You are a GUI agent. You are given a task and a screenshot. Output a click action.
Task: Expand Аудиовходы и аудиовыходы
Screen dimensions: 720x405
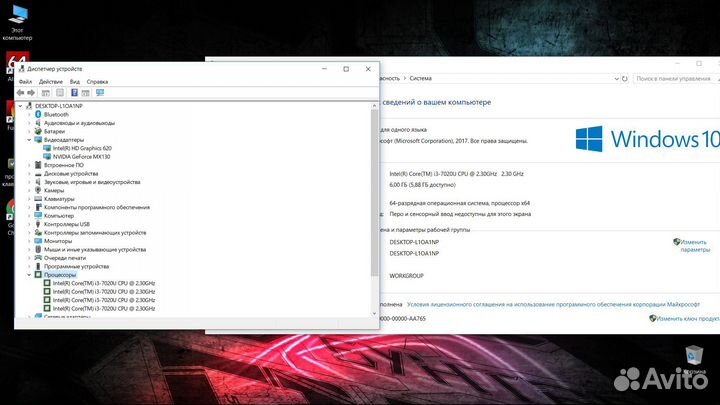29,123
